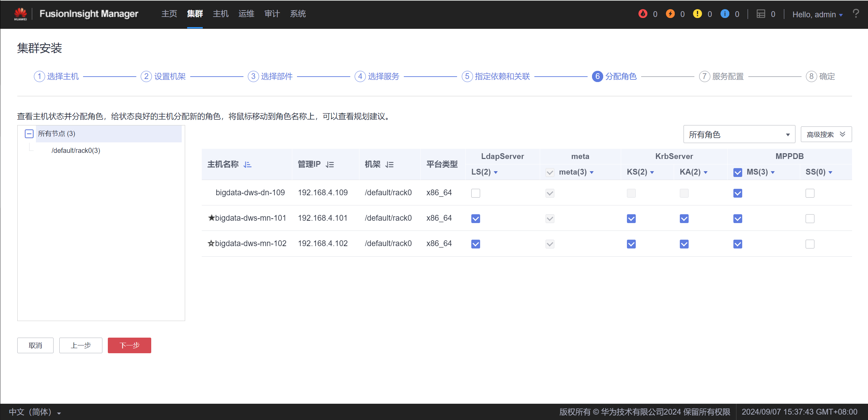
Task: Check SS checkbox for bigdata-dws-mn-101
Action: pos(810,219)
